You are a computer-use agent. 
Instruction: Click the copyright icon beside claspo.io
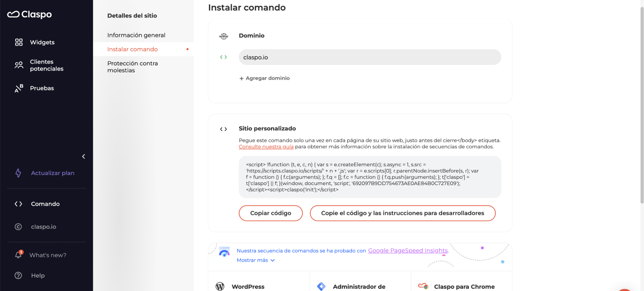tap(18, 227)
